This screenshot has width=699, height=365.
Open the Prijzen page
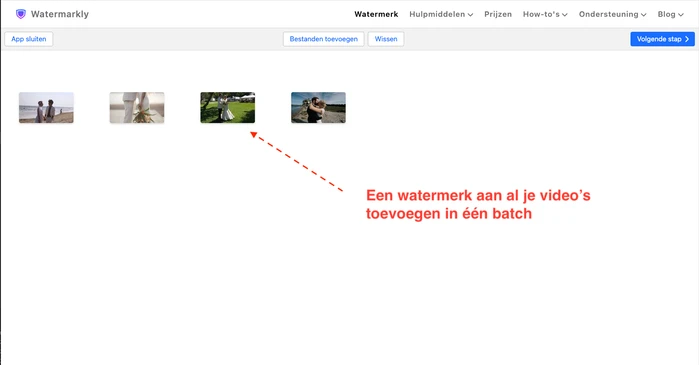click(x=498, y=14)
